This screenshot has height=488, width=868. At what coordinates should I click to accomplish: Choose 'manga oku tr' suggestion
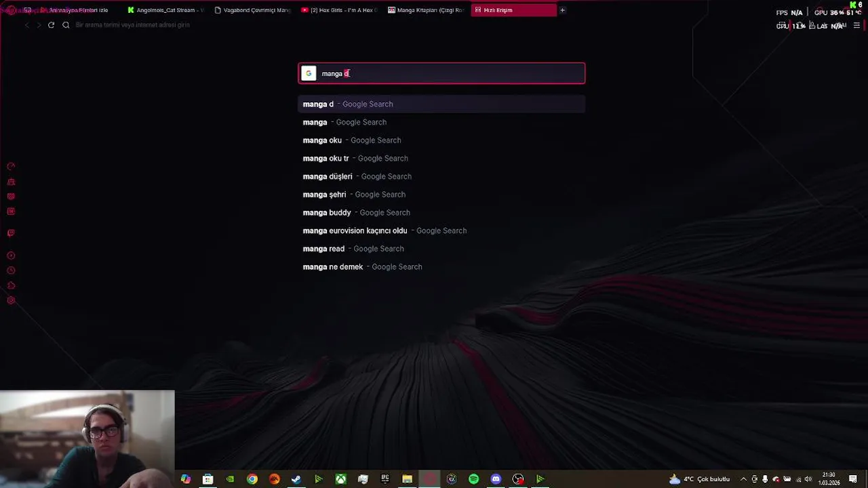pyautogui.click(x=441, y=159)
